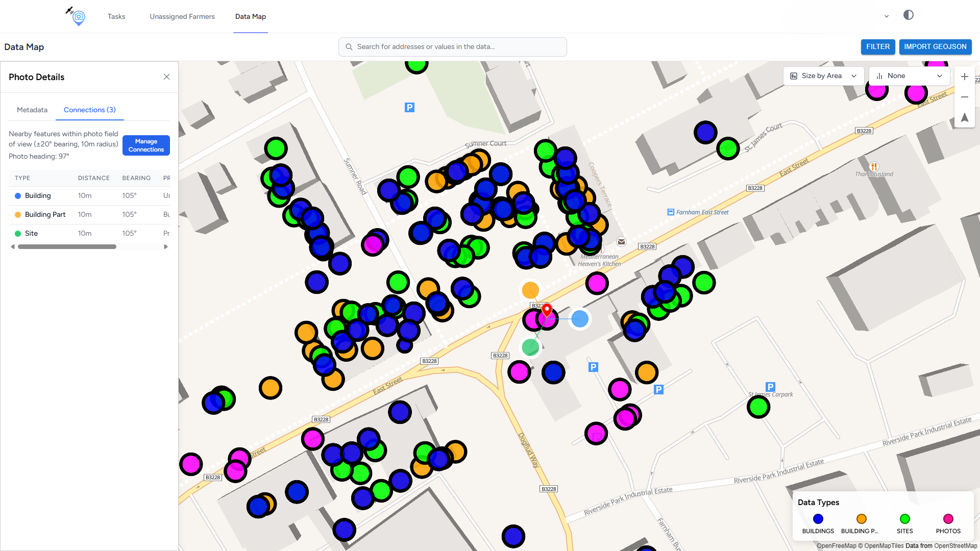Click the Mediterranean Heaven's Kitchen mail icon
The width and height of the screenshot is (980, 551).
pyautogui.click(x=621, y=242)
